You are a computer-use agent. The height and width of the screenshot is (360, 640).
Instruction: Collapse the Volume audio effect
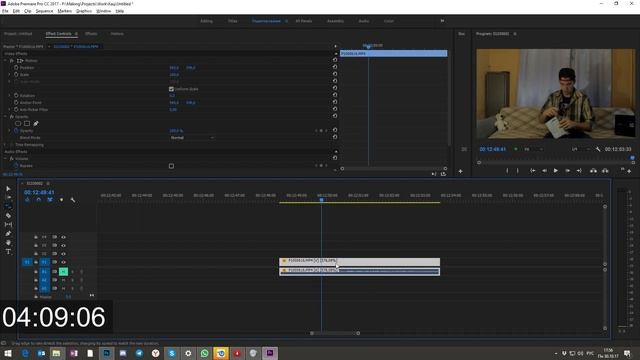pos(5,158)
